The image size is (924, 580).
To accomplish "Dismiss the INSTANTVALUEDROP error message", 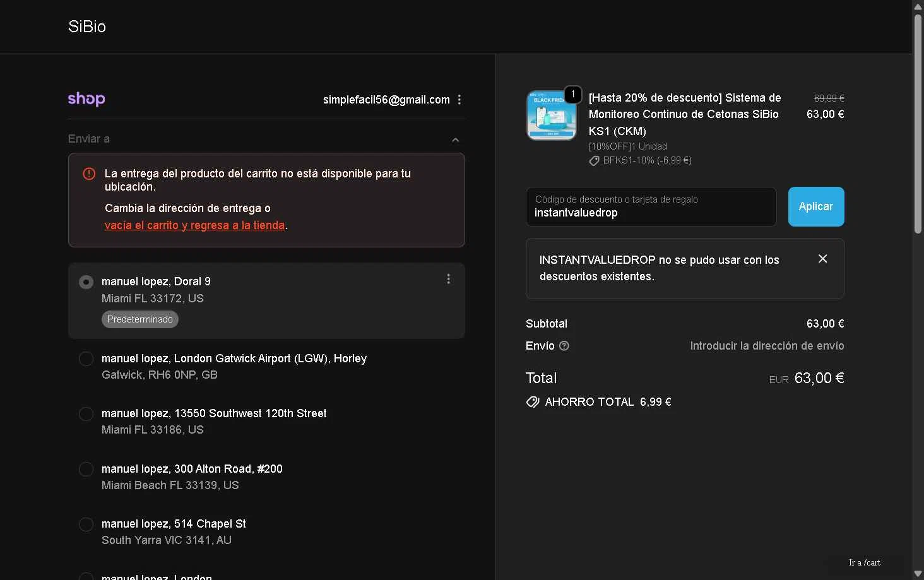I will point(822,259).
